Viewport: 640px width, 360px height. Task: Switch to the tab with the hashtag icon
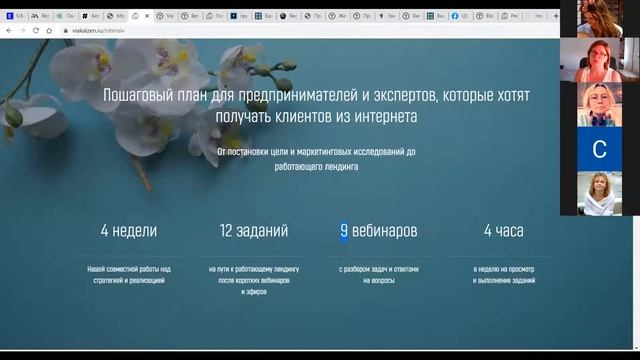tap(90, 16)
